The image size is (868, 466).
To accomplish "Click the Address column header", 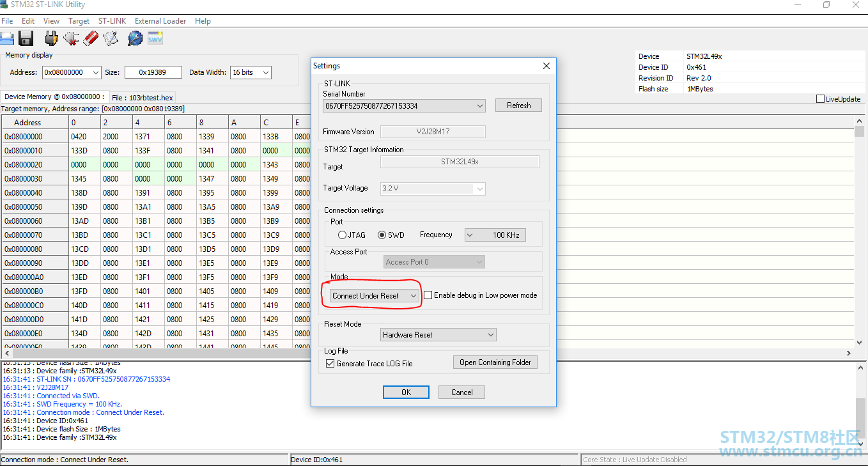I will click(35, 122).
